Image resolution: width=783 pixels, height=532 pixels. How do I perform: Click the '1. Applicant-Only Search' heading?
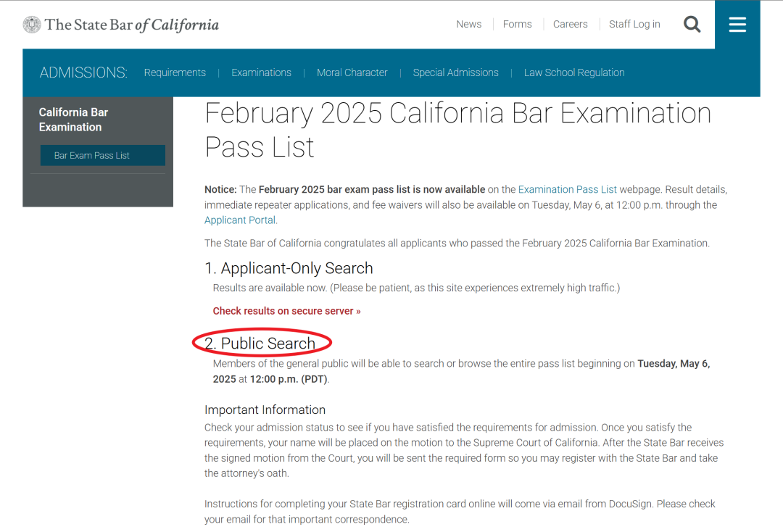[289, 268]
